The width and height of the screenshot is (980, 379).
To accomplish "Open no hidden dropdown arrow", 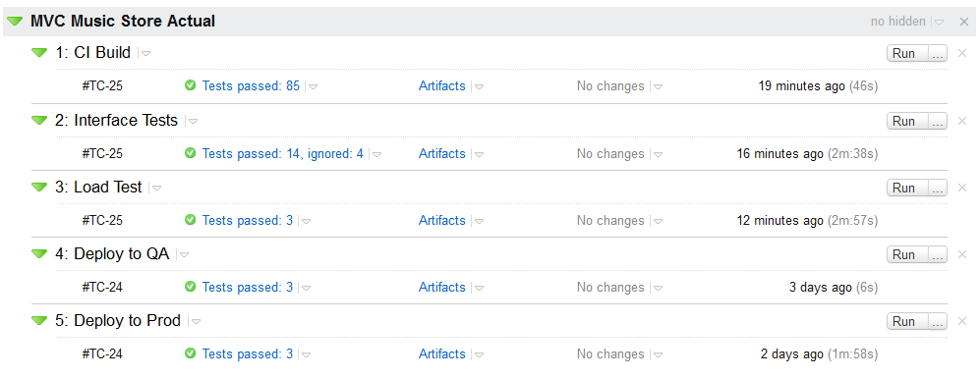I will click(x=940, y=22).
